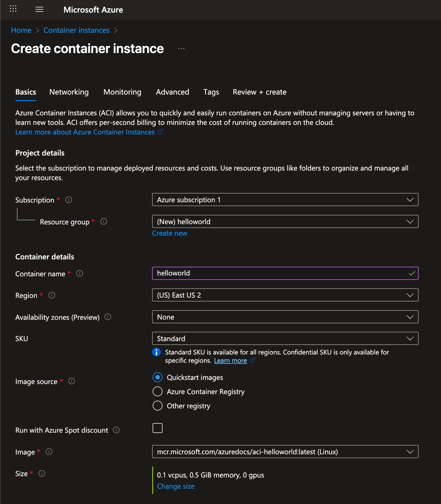Viewport: 441px width, 504px height.
Task: Click Create new resource group link
Action: coord(170,233)
